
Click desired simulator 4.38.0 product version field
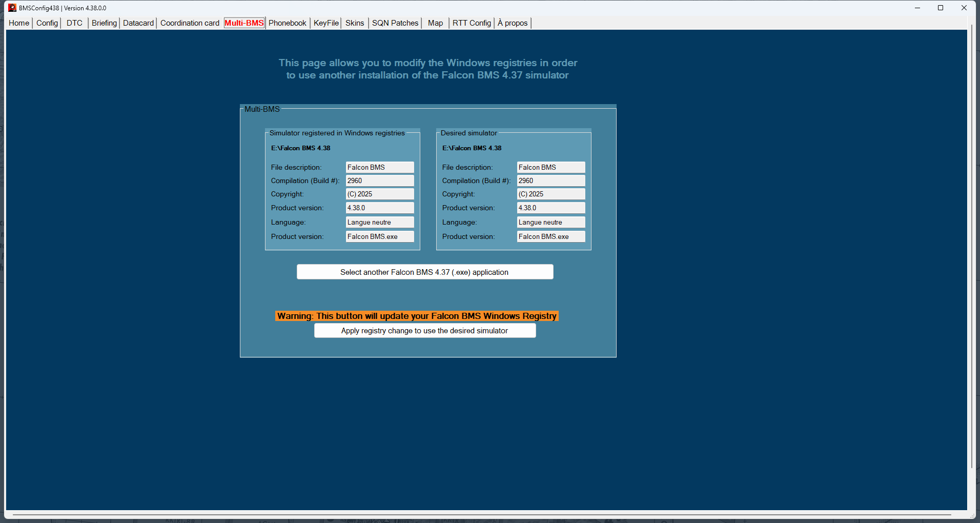551,208
